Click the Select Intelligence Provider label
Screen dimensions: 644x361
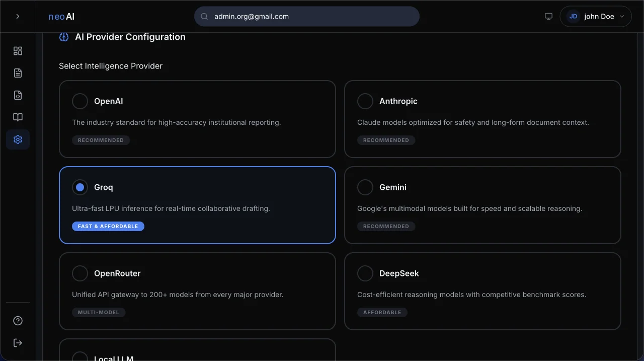(x=111, y=66)
